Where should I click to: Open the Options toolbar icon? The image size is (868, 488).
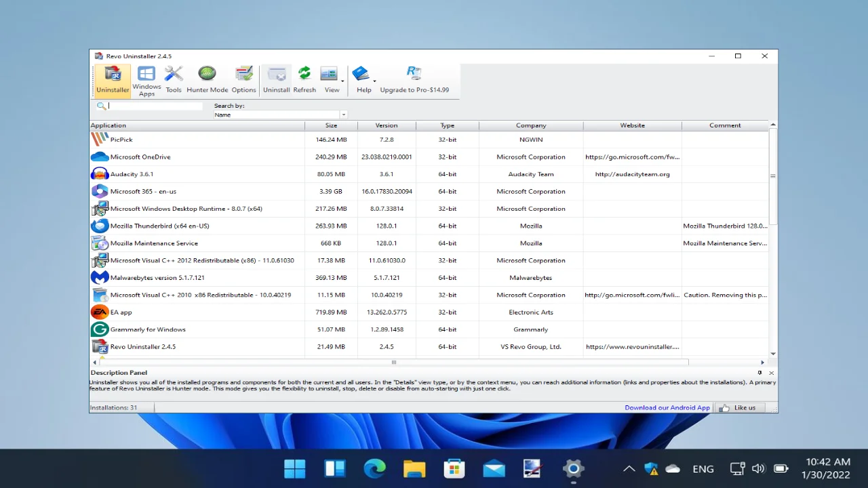(244, 80)
